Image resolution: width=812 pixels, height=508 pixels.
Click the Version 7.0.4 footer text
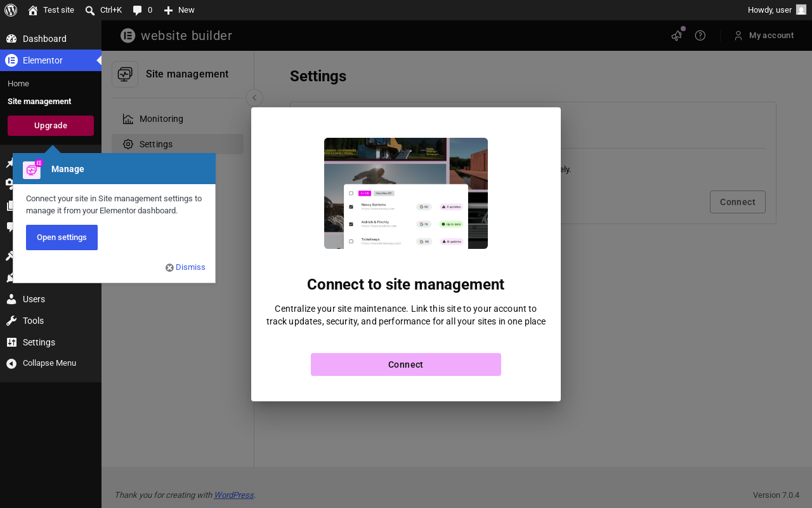[776, 495]
